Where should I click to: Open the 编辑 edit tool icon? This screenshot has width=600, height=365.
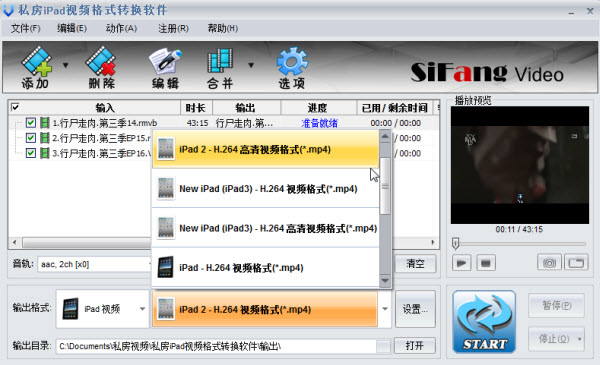click(165, 68)
